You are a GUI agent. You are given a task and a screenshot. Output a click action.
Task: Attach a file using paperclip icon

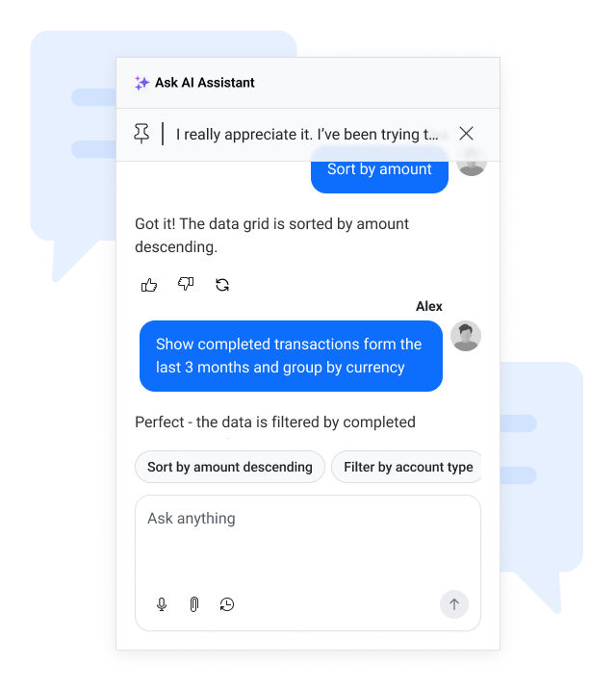(193, 604)
